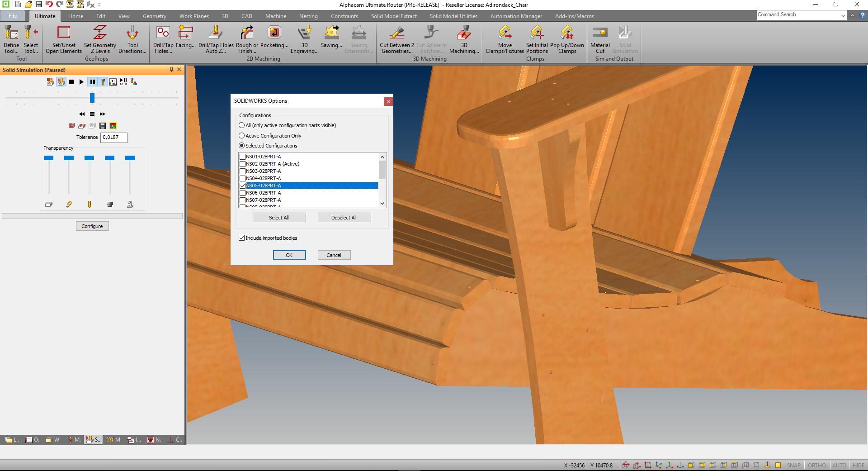Open the File menu
This screenshot has height=471, width=868.
[x=13, y=16]
